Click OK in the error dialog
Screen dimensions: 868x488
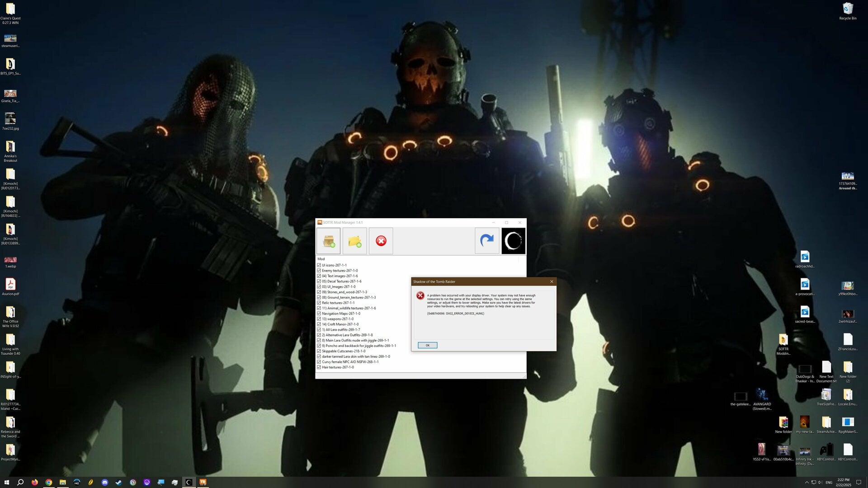427,345
